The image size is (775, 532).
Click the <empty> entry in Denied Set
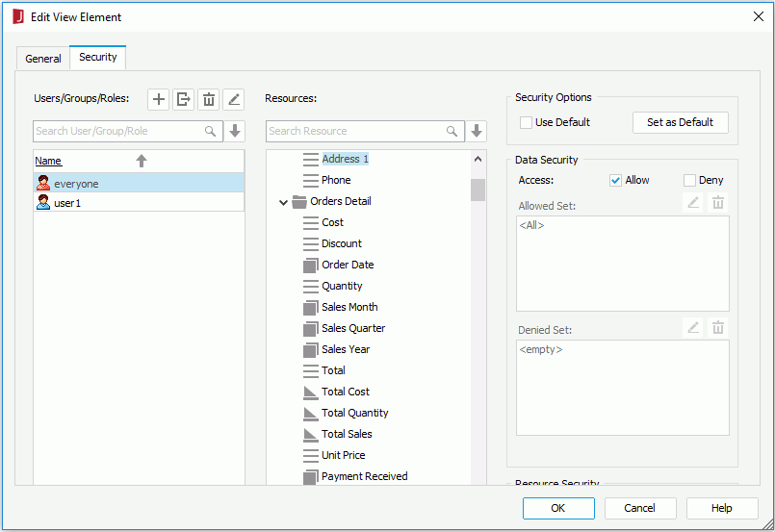click(x=541, y=350)
